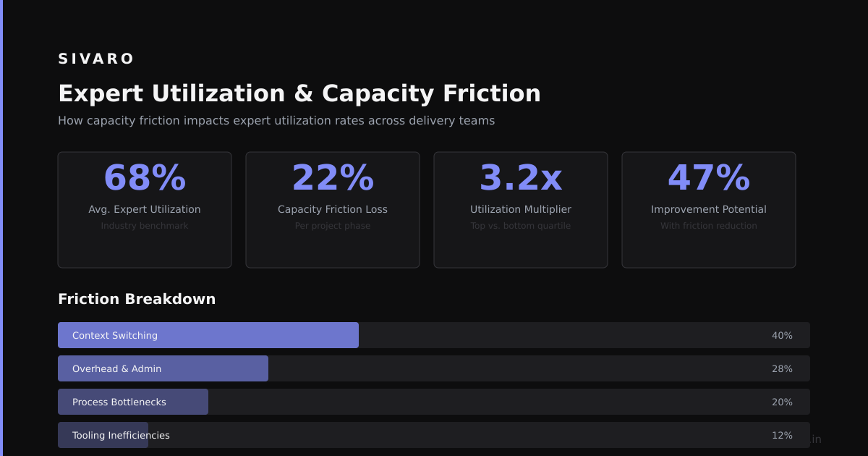Open the 68% Avg. Expert Utilization card
This screenshot has width=868, height=456.
pyautogui.click(x=145, y=210)
